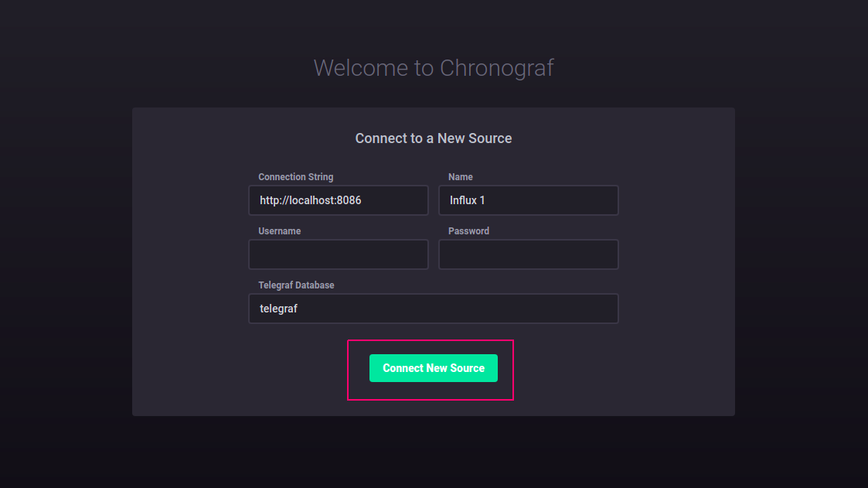The height and width of the screenshot is (488, 868).
Task: Click into the empty Password field
Action: [x=528, y=254]
